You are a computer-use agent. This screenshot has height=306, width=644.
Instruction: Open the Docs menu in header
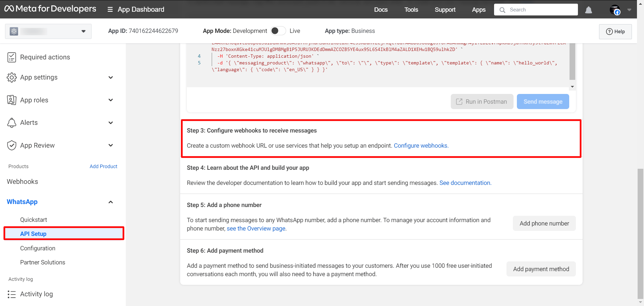381,10
